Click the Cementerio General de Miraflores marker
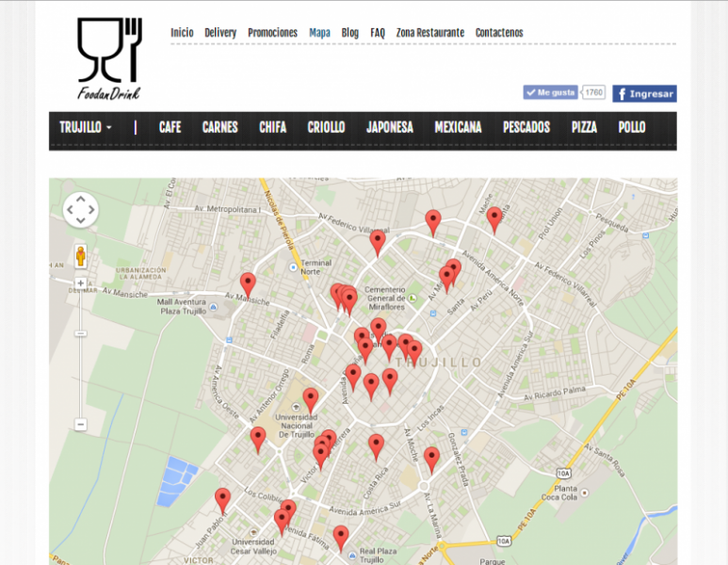Screen dimensions: 728x565 413,299
